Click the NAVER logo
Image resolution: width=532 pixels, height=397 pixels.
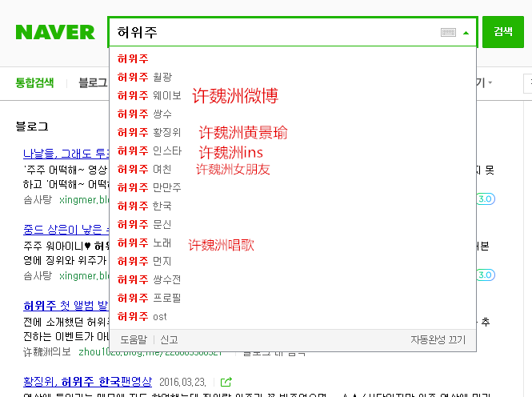[x=55, y=32]
